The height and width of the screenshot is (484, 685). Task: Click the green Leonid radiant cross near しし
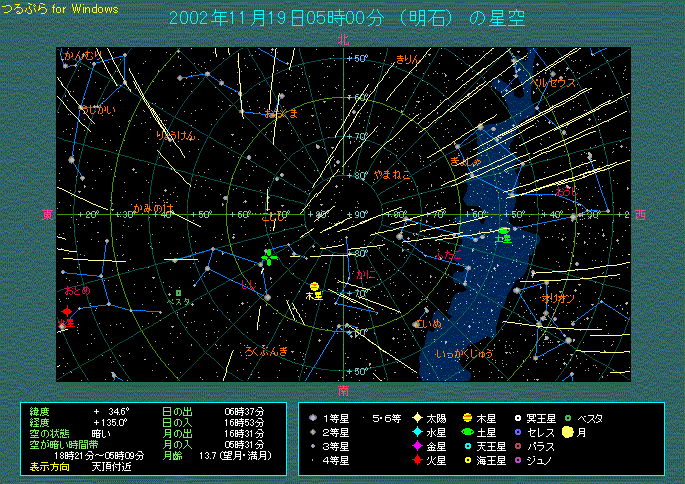pyautogui.click(x=268, y=257)
